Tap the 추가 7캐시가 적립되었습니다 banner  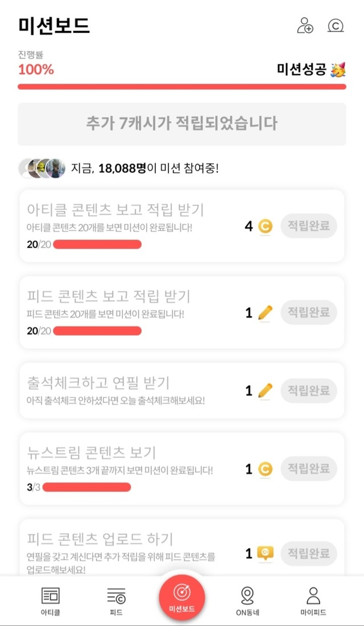[181, 123]
